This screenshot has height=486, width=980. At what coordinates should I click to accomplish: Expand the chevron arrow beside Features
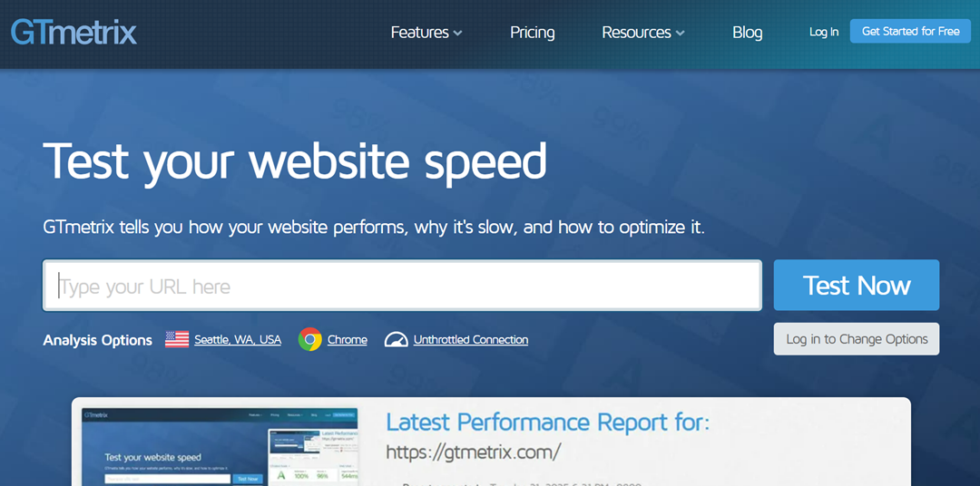pyautogui.click(x=458, y=34)
